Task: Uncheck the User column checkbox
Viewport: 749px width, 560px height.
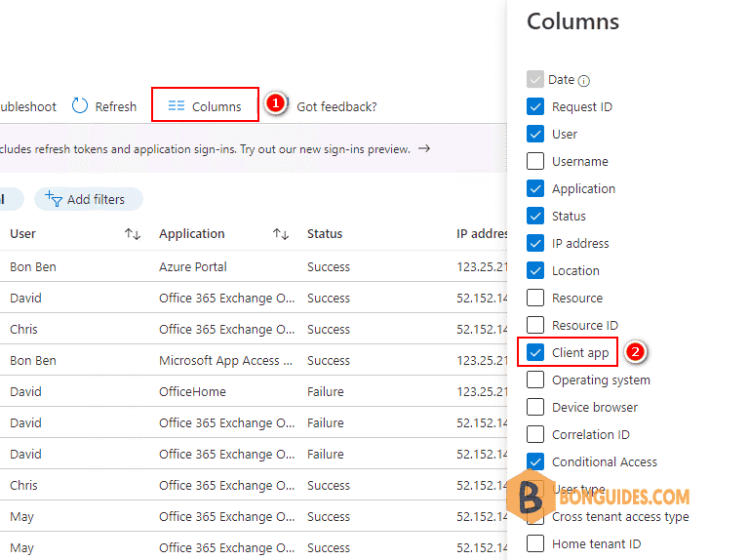Action: coord(535,134)
